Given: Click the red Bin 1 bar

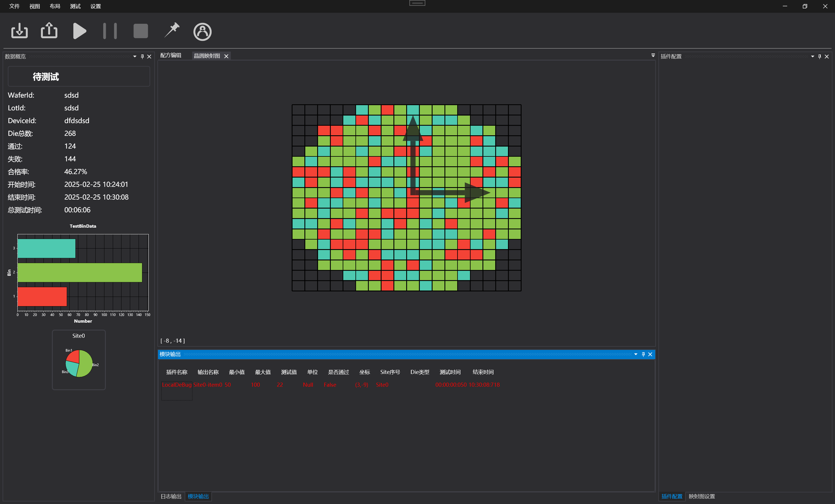Looking at the screenshot, I should coord(42,297).
